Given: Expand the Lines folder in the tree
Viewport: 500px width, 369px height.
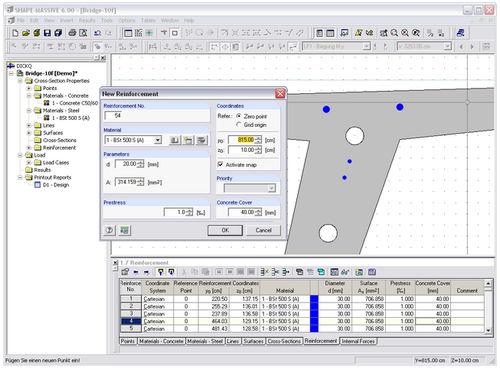Looking at the screenshot, I should [29, 125].
